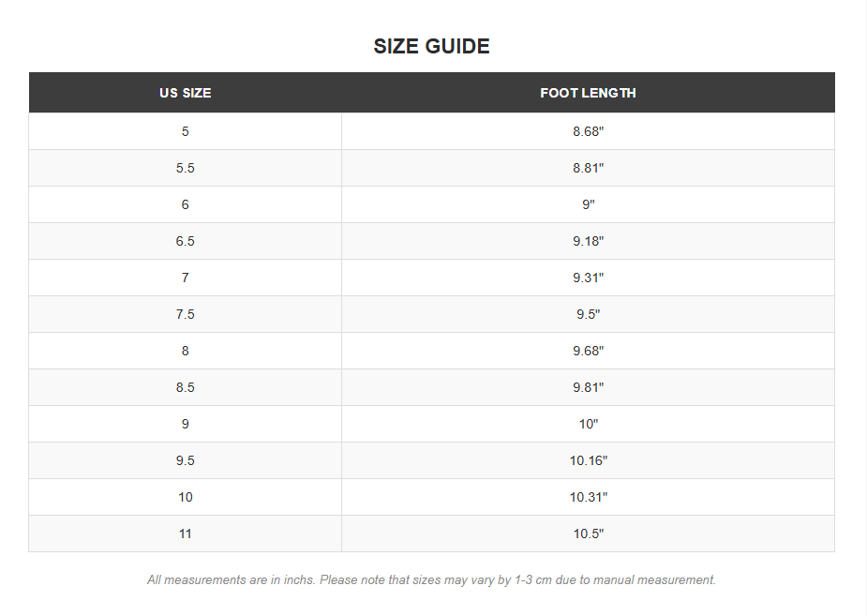
Task: Select the US size 8 cell
Action: 185,351
